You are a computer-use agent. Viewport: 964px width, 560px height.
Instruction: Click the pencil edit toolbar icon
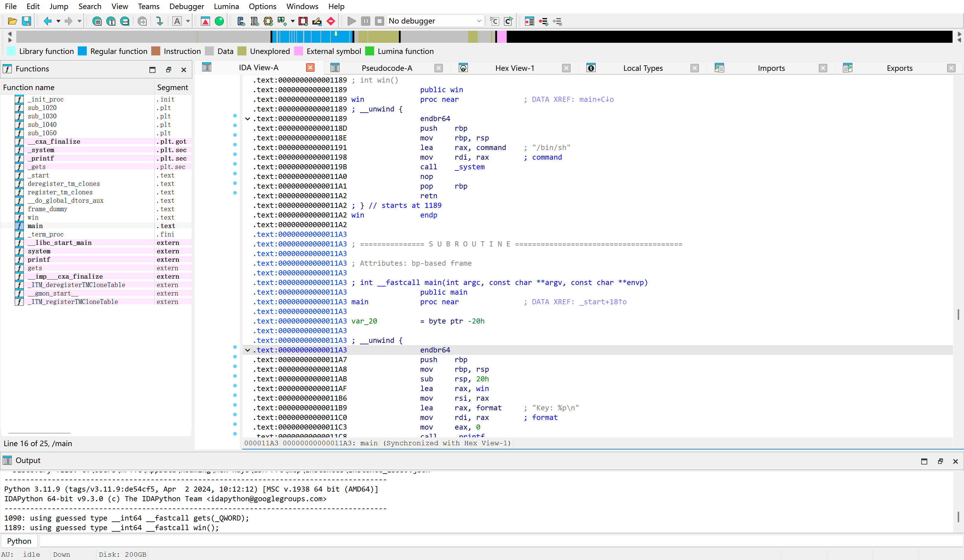tap(317, 21)
